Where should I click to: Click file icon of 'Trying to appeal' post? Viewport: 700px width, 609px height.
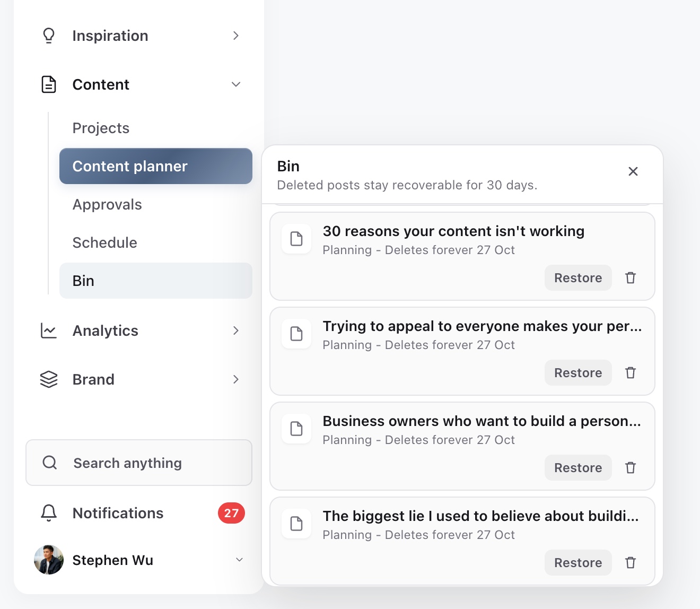coord(296,334)
